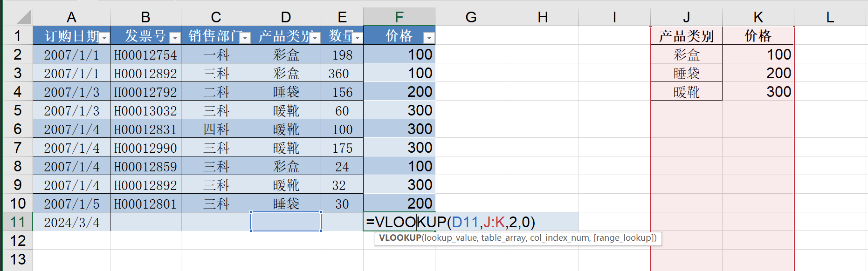This screenshot has width=868, height=271.
Task: Click cell with date 2024/3/4
Action: click(x=71, y=222)
